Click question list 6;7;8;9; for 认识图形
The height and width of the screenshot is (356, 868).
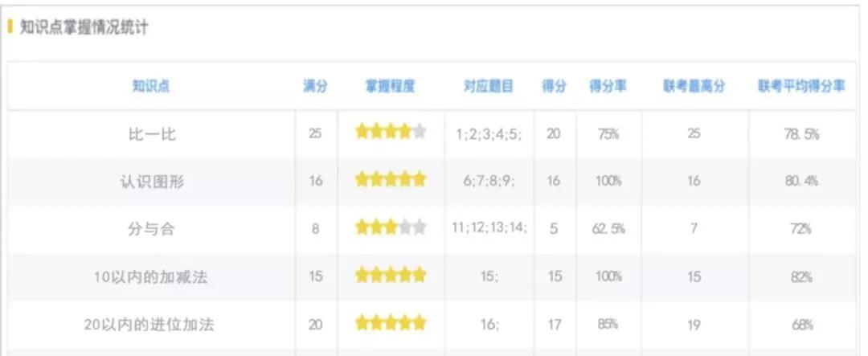tap(489, 182)
